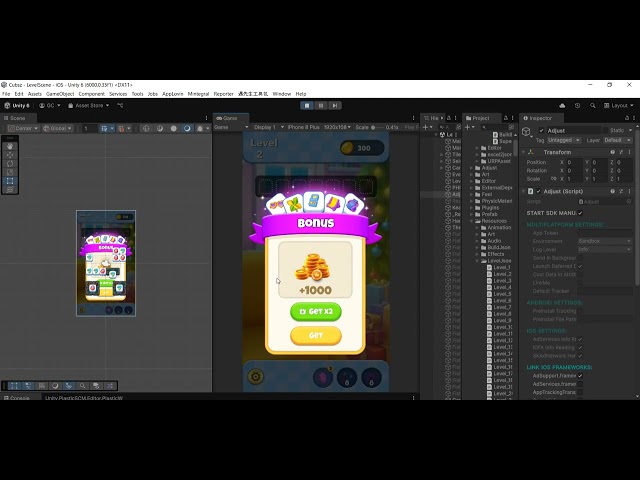Toggle IDFA Info Reading checkbox
Image resolution: width=640 pixels, height=480 pixels.
point(580,347)
